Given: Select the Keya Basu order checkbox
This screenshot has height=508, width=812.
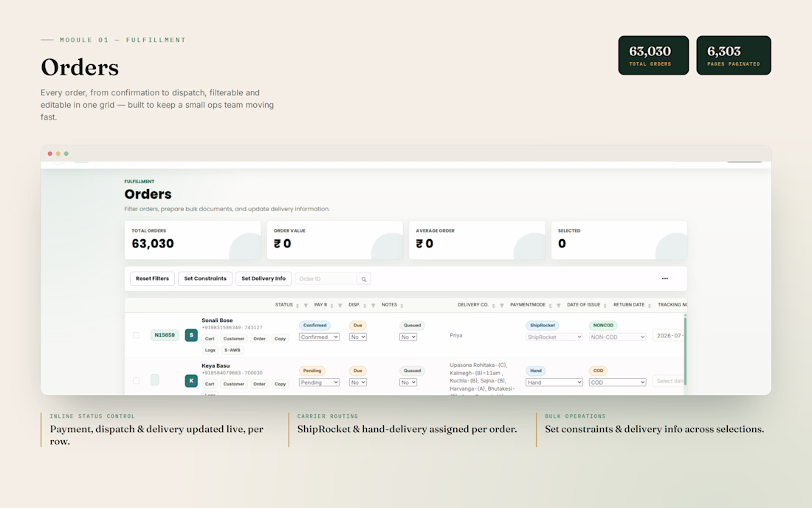Looking at the screenshot, I should click(137, 380).
